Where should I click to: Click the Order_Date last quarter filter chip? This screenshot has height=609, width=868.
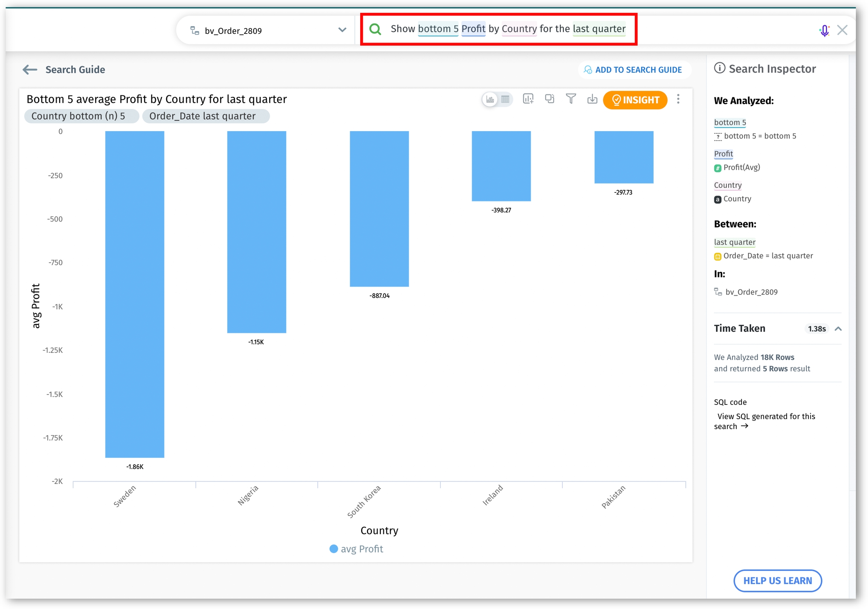[202, 116]
